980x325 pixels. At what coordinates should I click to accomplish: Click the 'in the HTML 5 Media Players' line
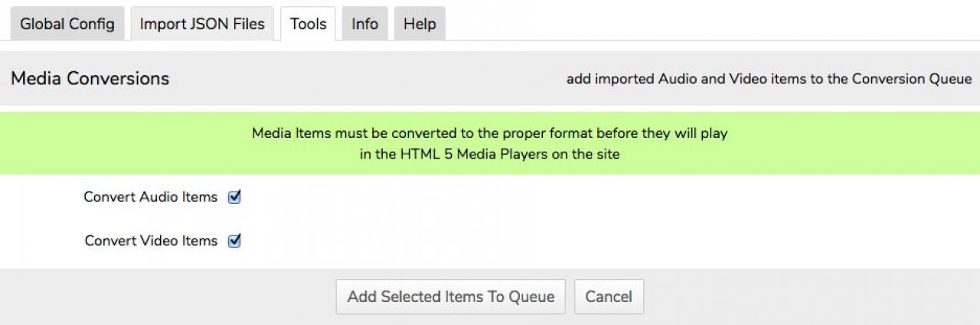(x=489, y=153)
